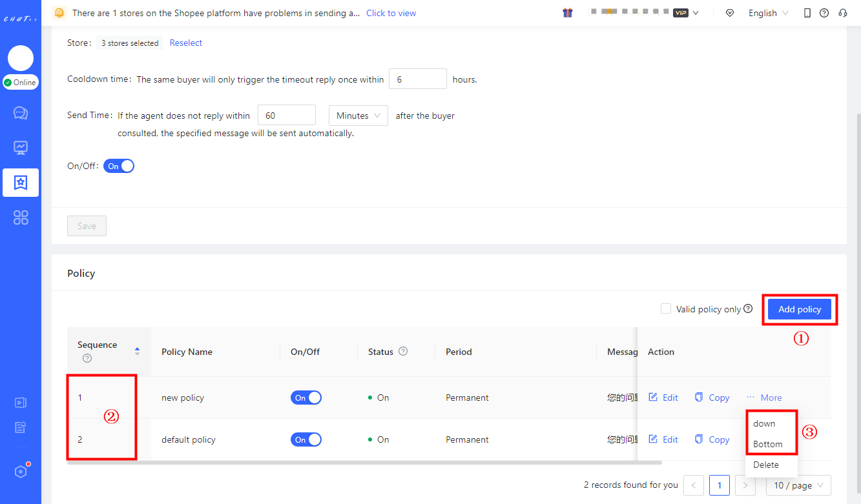The image size is (861, 504).
Task: Click the cooldown hours input field
Action: 418,79
